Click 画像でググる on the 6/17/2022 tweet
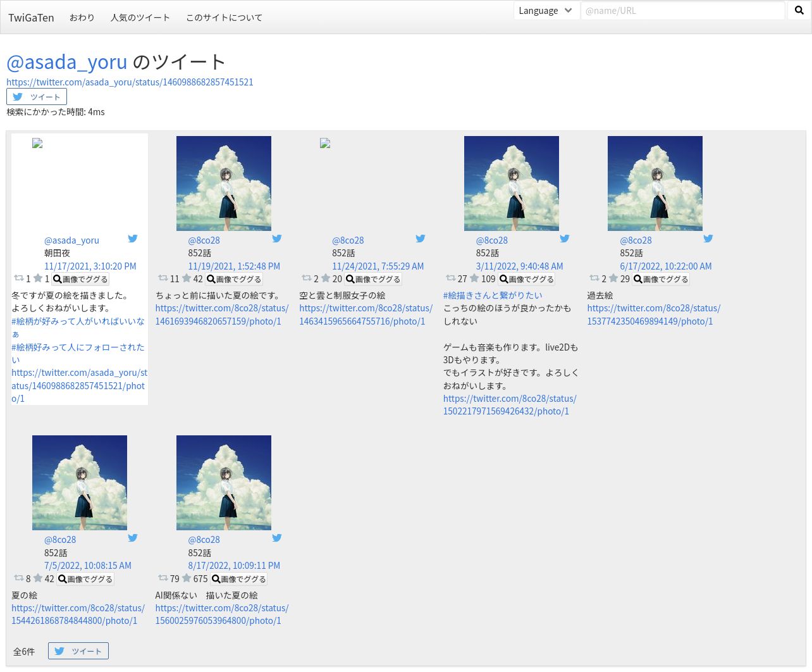812x672 pixels. tap(661, 279)
